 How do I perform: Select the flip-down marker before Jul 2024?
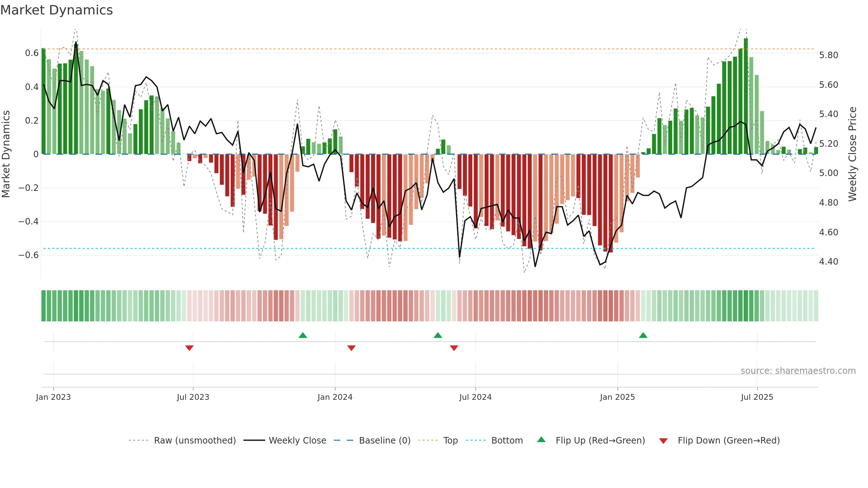point(454,348)
